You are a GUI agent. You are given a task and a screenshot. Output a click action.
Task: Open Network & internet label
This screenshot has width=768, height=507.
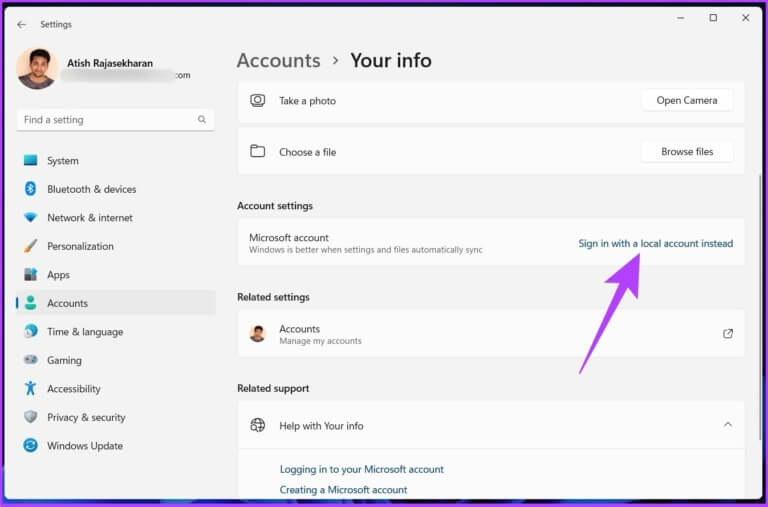(x=90, y=217)
